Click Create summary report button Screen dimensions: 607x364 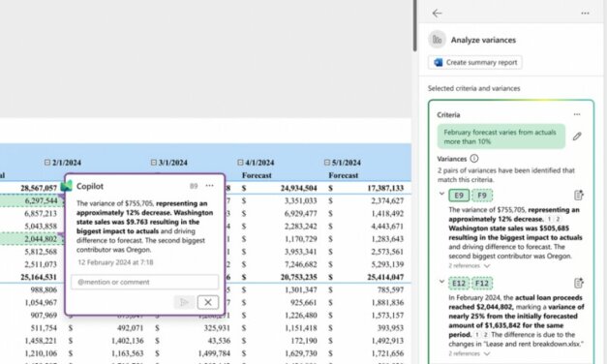tap(475, 62)
